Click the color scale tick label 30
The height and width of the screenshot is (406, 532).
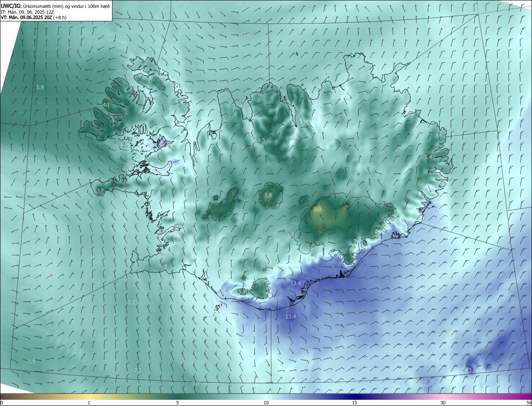(x=443, y=403)
